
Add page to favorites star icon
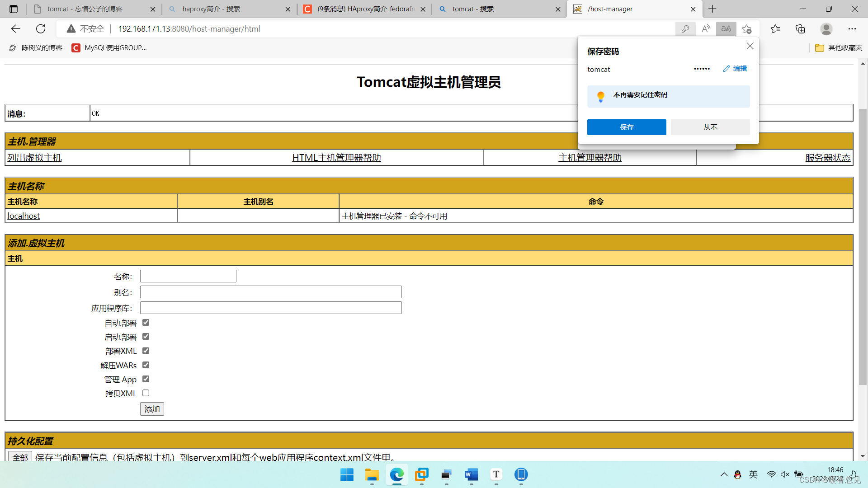[747, 29]
